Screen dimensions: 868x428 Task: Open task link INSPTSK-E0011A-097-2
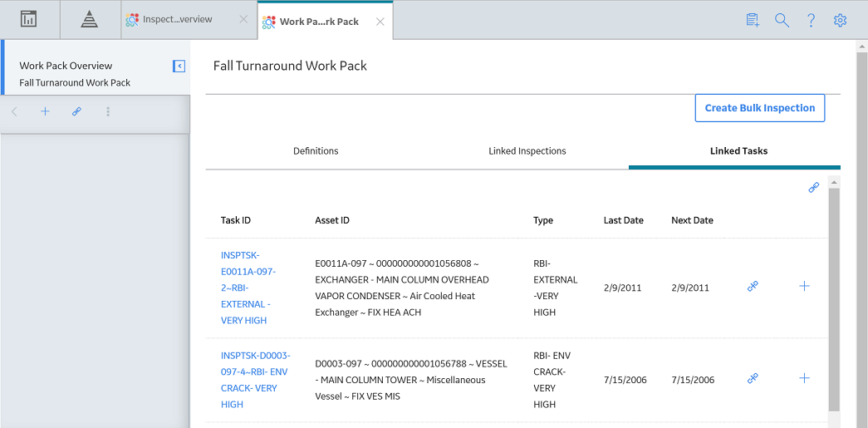(248, 288)
